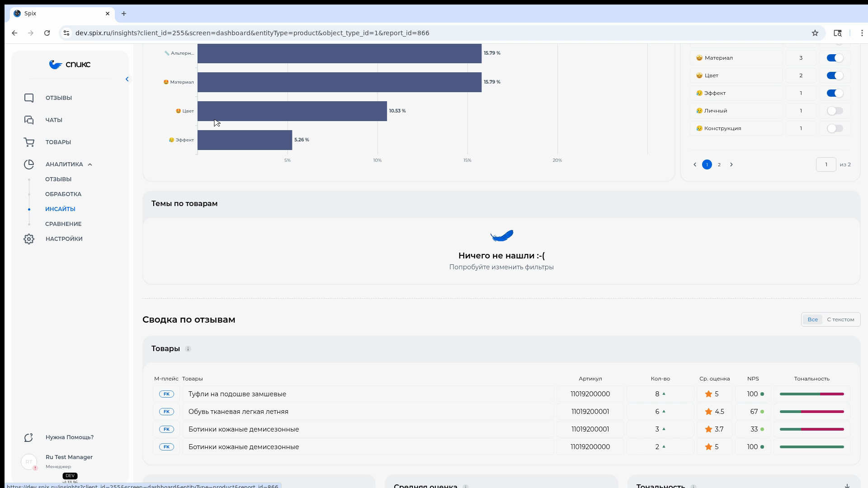Click the Настройки gear icon

(29, 239)
